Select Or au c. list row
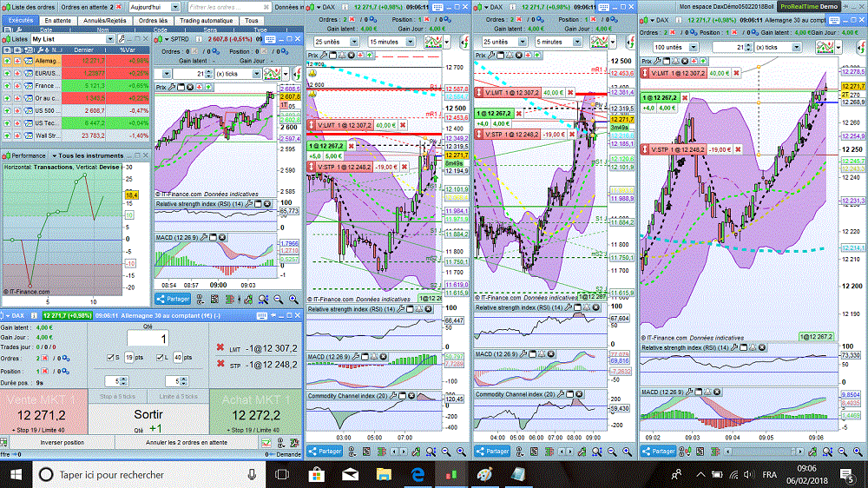Viewport: 868px width, 488px height. click(x=76, y=98)
